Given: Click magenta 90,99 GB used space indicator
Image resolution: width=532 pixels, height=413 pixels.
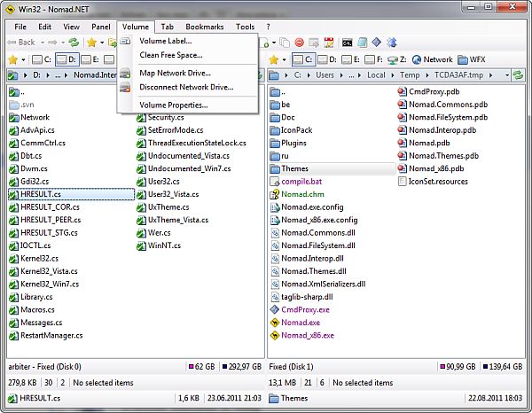Looking at the screenshot, I should coord(458,367).
